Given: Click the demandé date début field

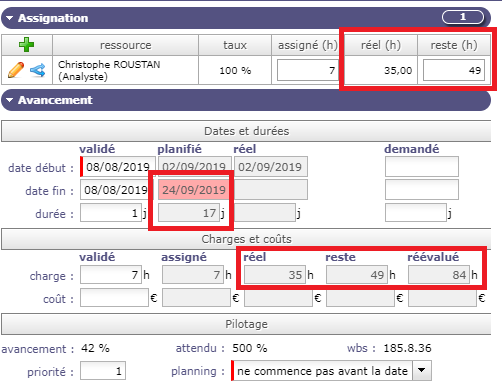Looking at the screenshot, I should coord(422,166).
